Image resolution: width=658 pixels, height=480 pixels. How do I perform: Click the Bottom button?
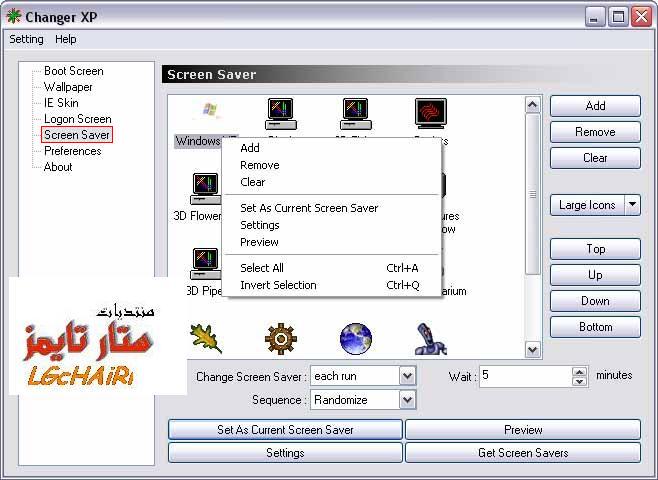595,327
